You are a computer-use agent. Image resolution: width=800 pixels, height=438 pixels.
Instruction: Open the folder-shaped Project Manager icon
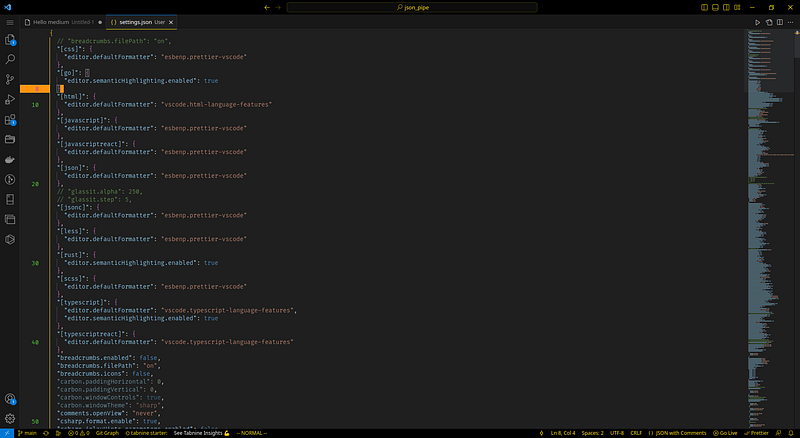[10, 139]
